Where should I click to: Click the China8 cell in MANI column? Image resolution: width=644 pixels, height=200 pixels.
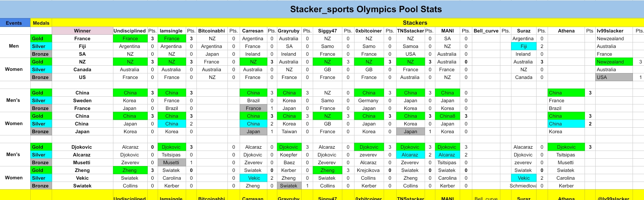coord(447,116)
